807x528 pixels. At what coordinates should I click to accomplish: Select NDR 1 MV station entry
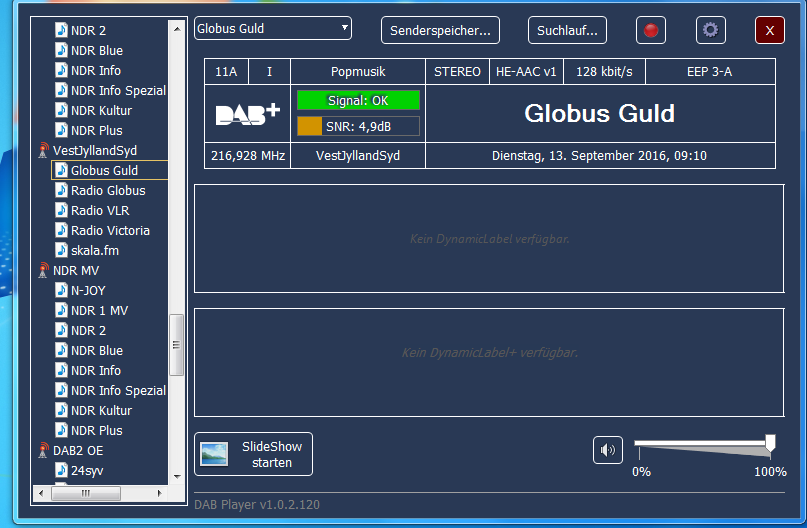click(99, 311)
